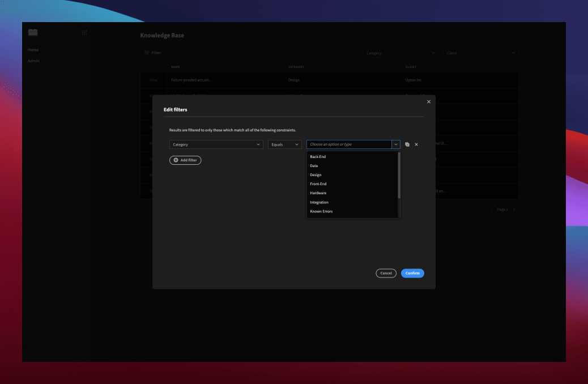Click CLIENT column header

(x=411, y=67)
